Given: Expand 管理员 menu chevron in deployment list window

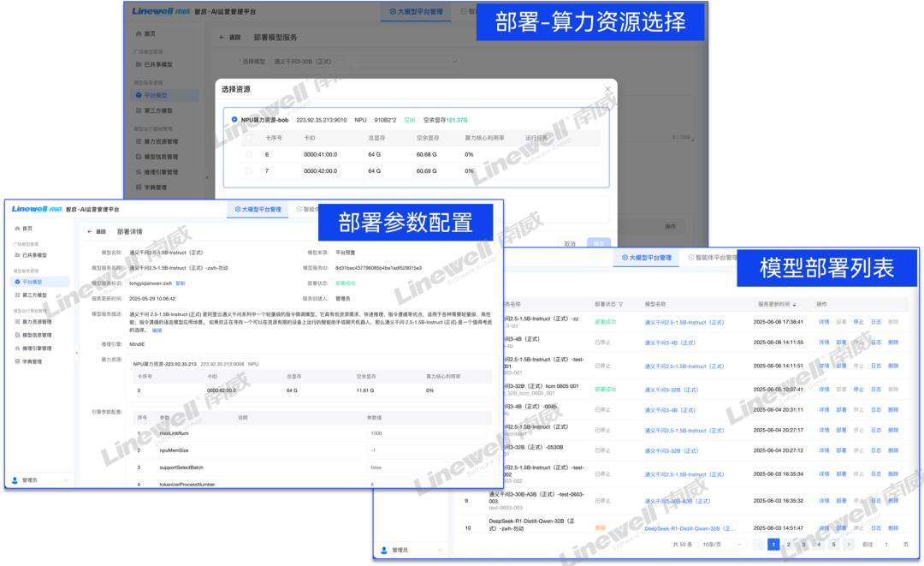Looking at the screenshot, I should 439,550.
